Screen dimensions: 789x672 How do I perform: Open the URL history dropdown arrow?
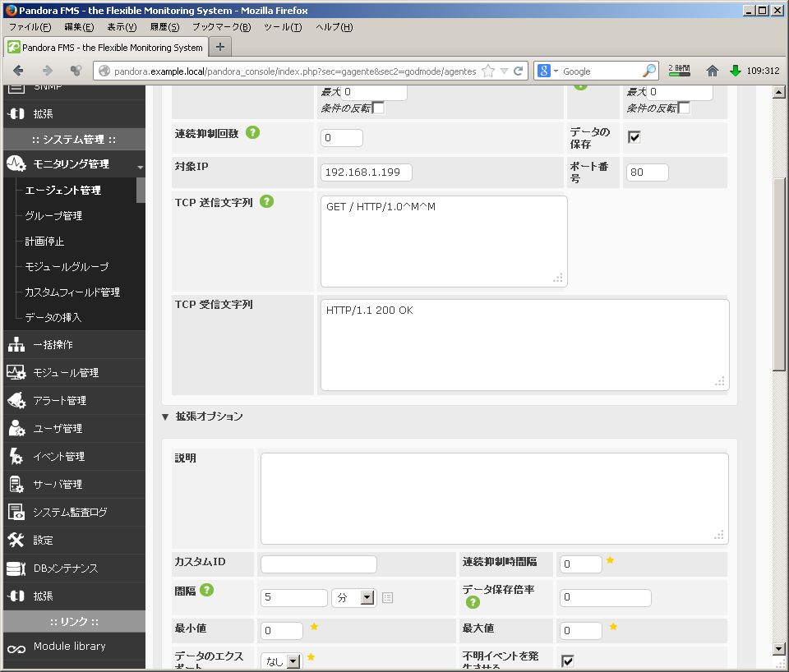[504, 71]
